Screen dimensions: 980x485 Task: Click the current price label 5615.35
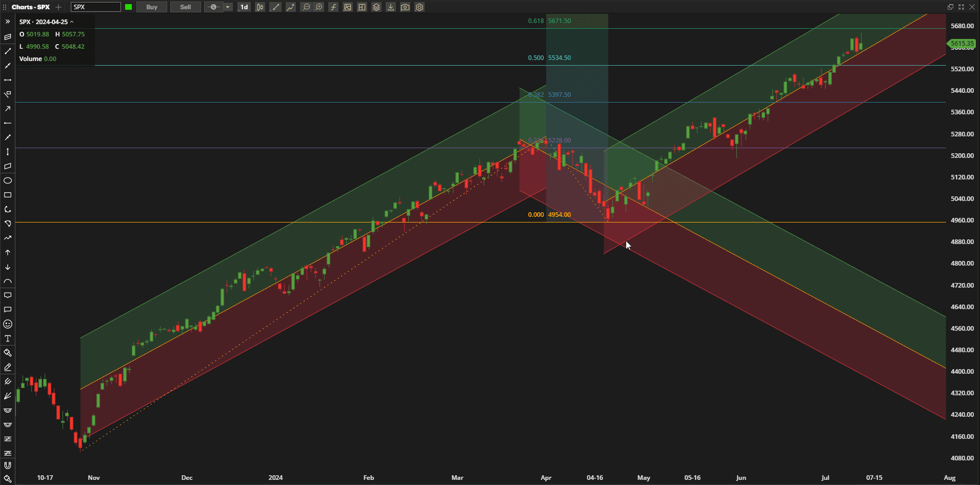click(962, 44)
